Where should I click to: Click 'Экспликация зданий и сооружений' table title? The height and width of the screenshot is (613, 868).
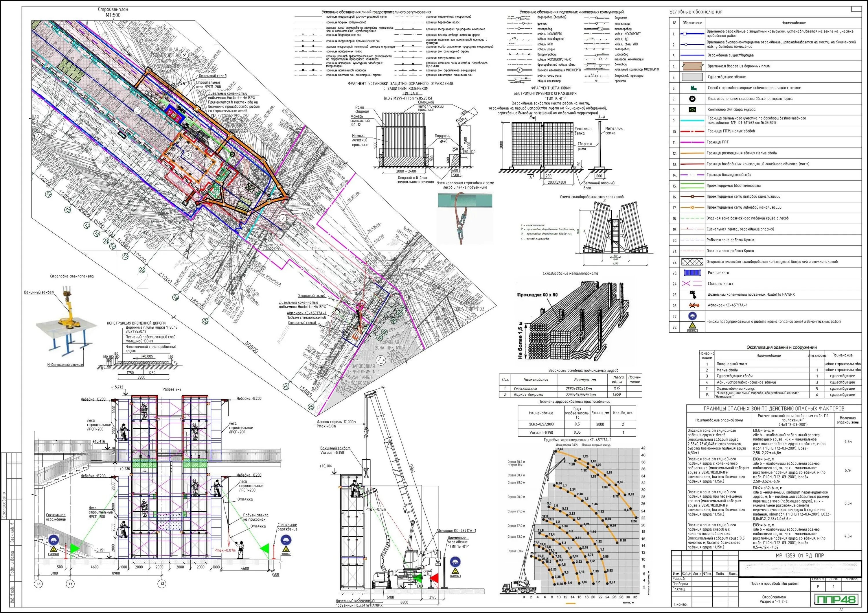(781, 347)
